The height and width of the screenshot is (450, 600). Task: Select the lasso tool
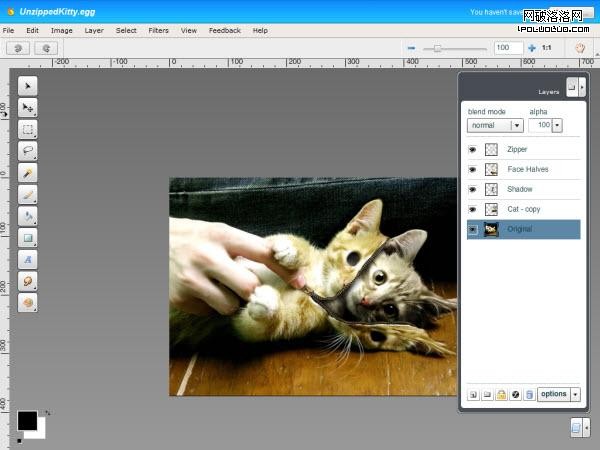point(28,151)
